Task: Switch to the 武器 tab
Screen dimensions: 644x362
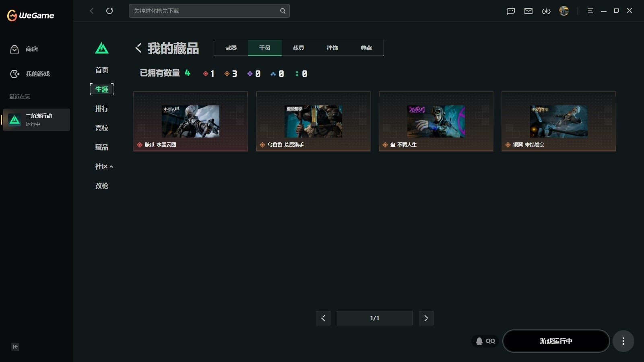Action: tap(231, 48)
